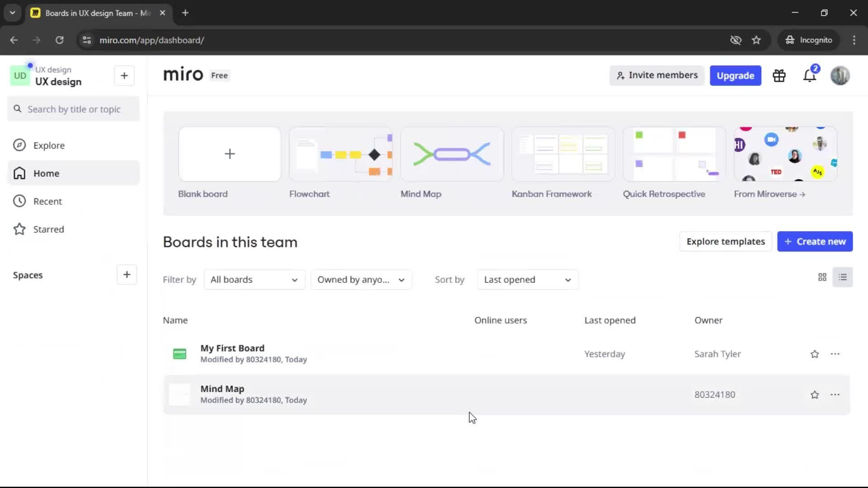
Task: Open Chrome menu three dots
Action: pyautogui.click(x=854, y=40)
